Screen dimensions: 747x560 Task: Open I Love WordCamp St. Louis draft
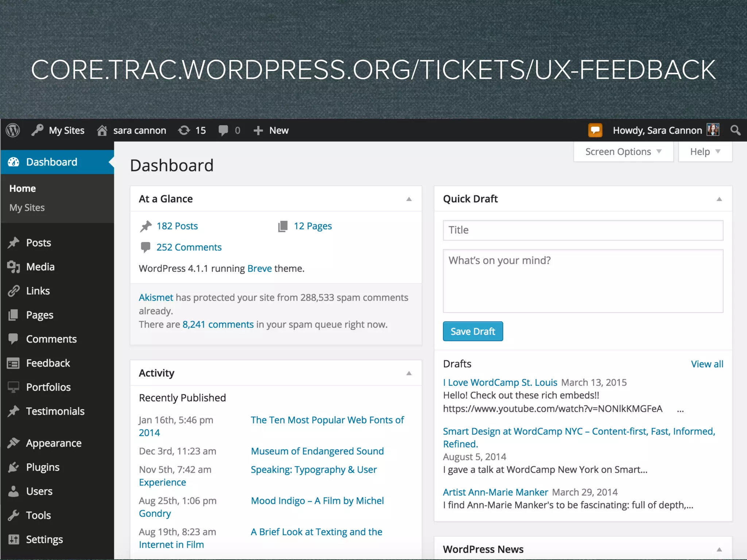coord(500,382)
